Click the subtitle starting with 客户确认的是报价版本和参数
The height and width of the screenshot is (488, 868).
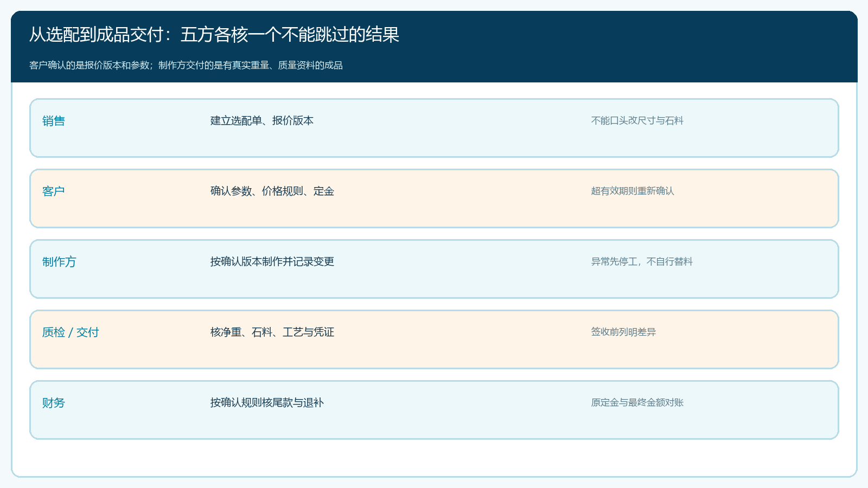[x=186, y=65]
